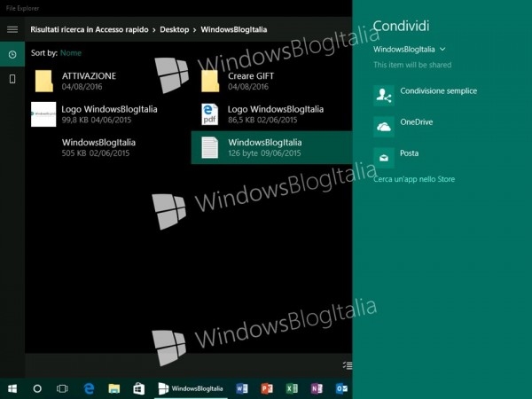532x399 pixels.
Task: Toggle the multi-select list icon at bottom right
Action: tap(348, 365)
